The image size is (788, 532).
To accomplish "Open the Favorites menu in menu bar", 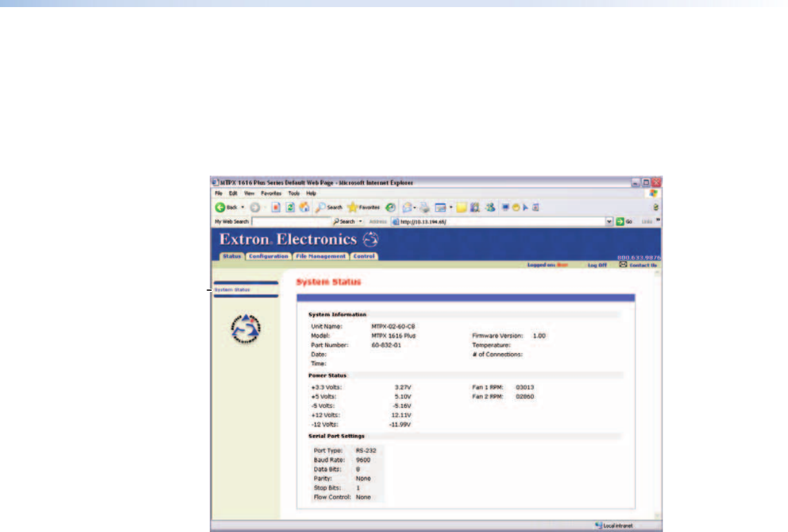I will tap(270, 193).
